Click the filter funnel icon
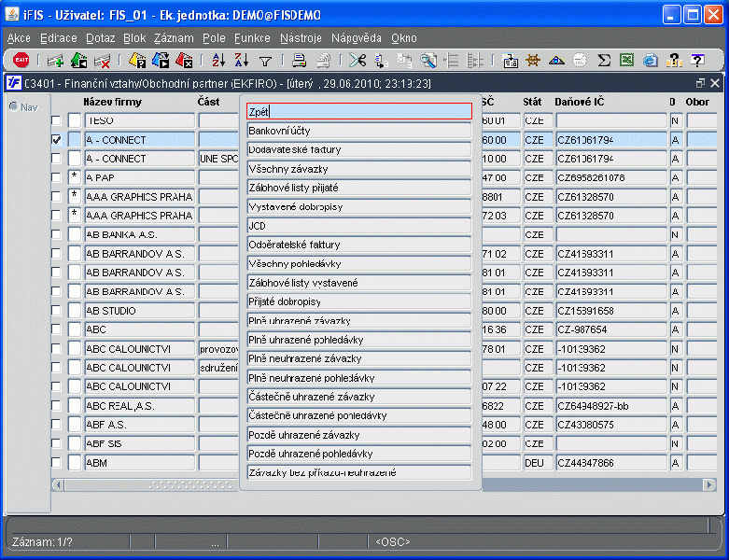 [x=265, y=61]
